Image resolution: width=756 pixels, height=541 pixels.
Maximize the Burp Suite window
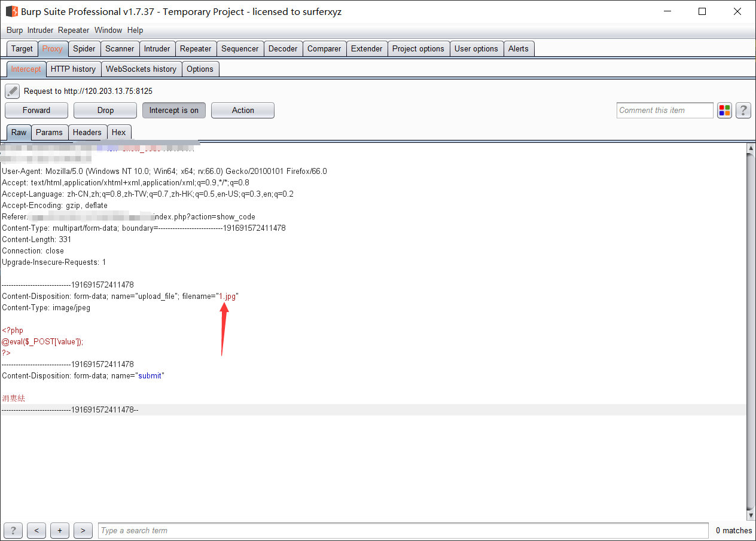[702, 11]
